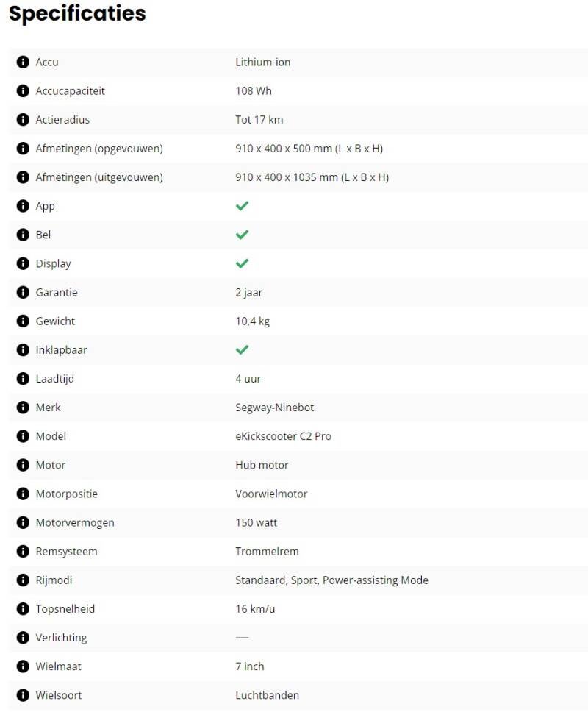
Task: Click the Wielmaat info icon
Action: [23, 666]
